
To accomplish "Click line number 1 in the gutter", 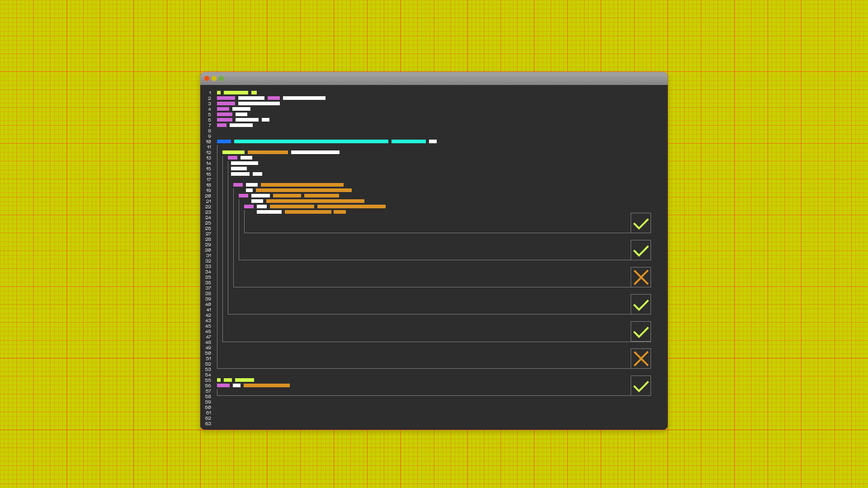I will [x=210, y=93].
